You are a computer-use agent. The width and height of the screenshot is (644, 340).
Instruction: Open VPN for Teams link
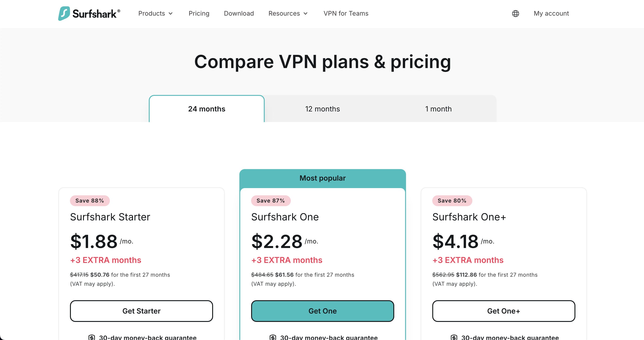(x=346, y=14)
